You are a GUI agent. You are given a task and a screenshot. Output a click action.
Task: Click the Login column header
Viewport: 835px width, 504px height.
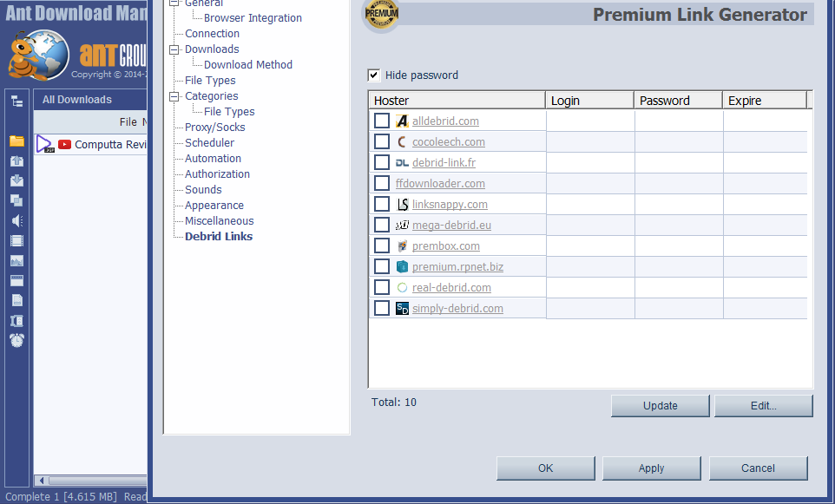(589, 101)
